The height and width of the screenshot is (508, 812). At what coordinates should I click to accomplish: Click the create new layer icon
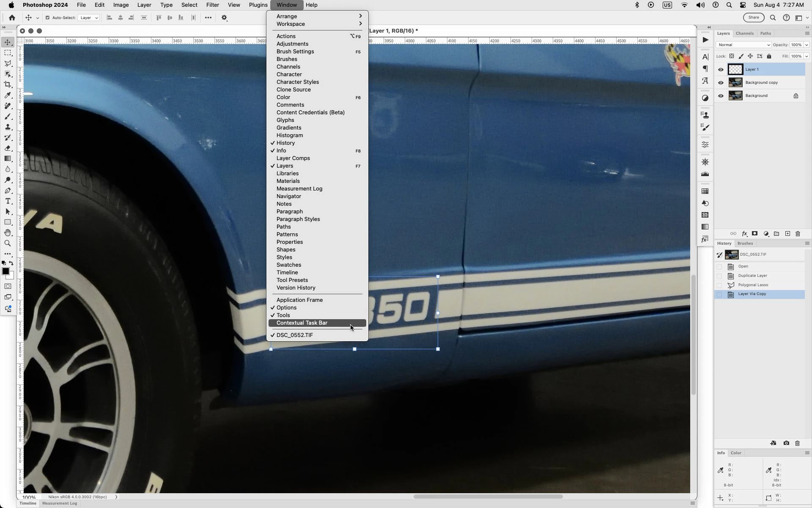tap(787, 234)
